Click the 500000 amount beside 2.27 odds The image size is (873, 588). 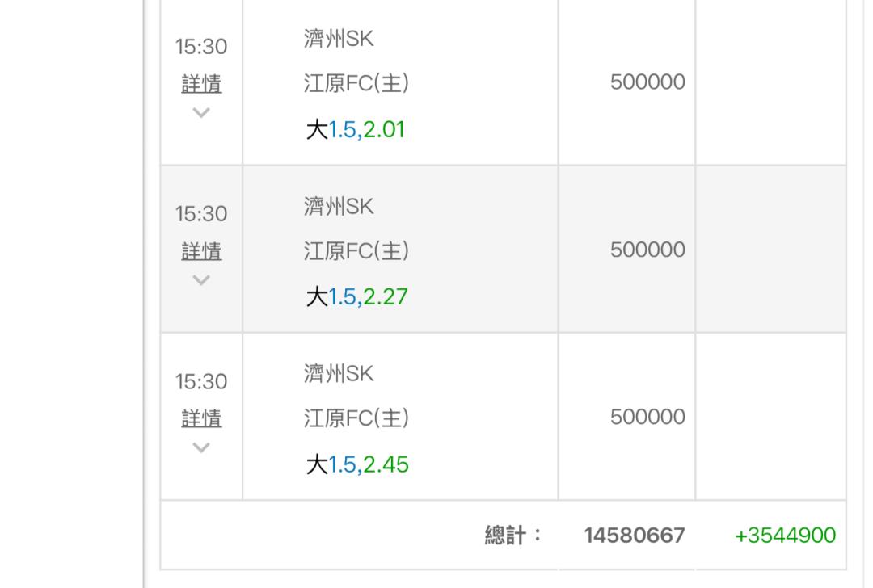tap(647, 250)
